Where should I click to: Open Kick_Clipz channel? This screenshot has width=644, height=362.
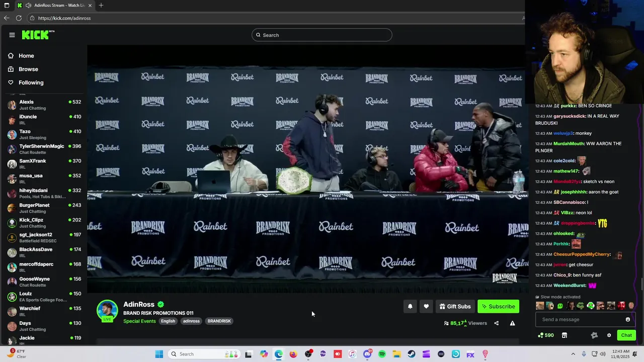(44, 223)
